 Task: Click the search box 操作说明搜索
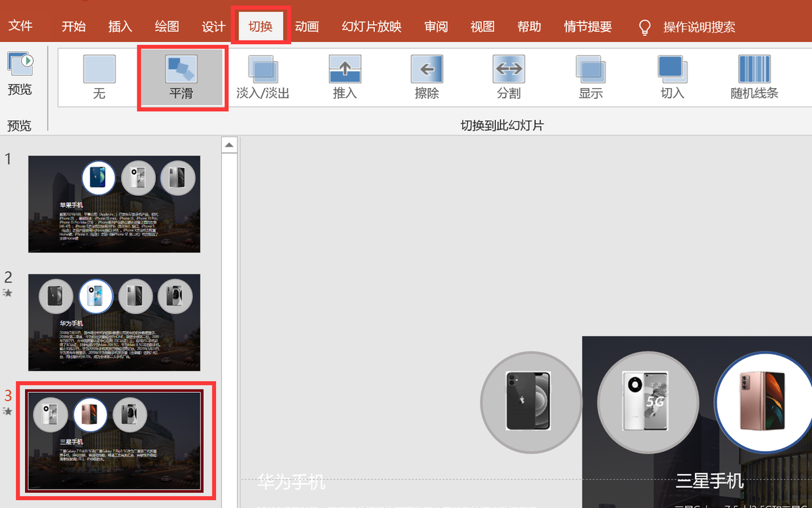coord(698,27)
